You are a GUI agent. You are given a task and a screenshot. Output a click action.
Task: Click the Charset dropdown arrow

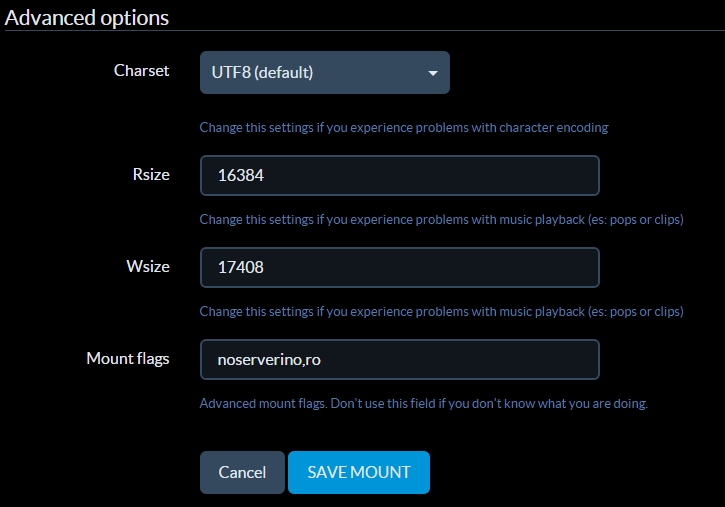pyautogui.click(x=433, y=73)
